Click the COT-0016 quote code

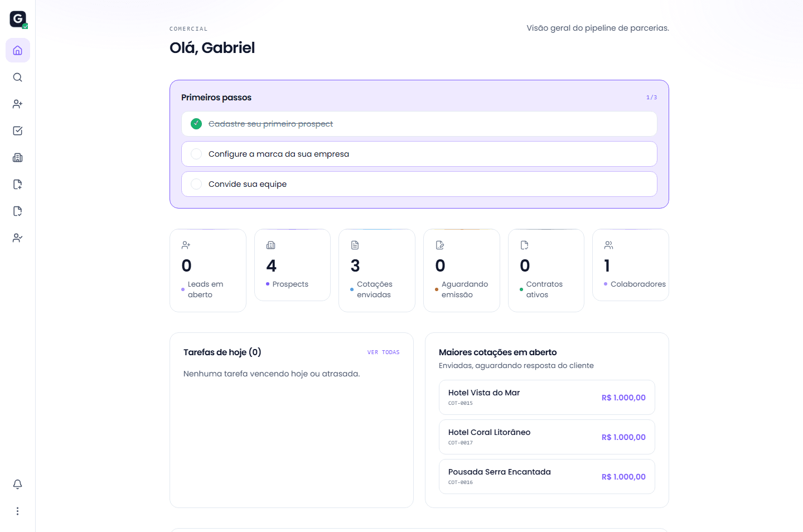coord(461,482)
